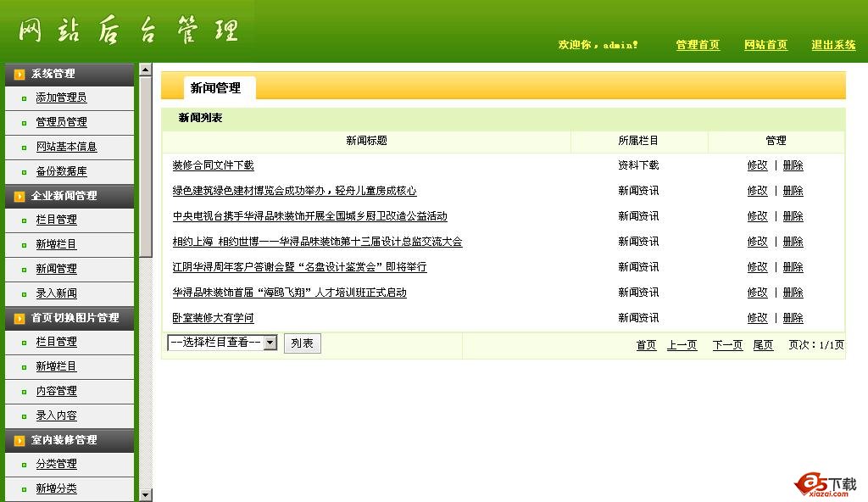Go to 网站首页 in the header

coord(765,45)
